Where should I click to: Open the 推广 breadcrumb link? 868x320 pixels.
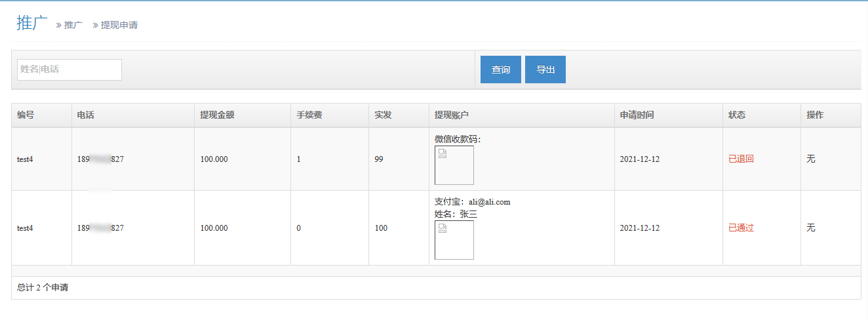(73, 25)
